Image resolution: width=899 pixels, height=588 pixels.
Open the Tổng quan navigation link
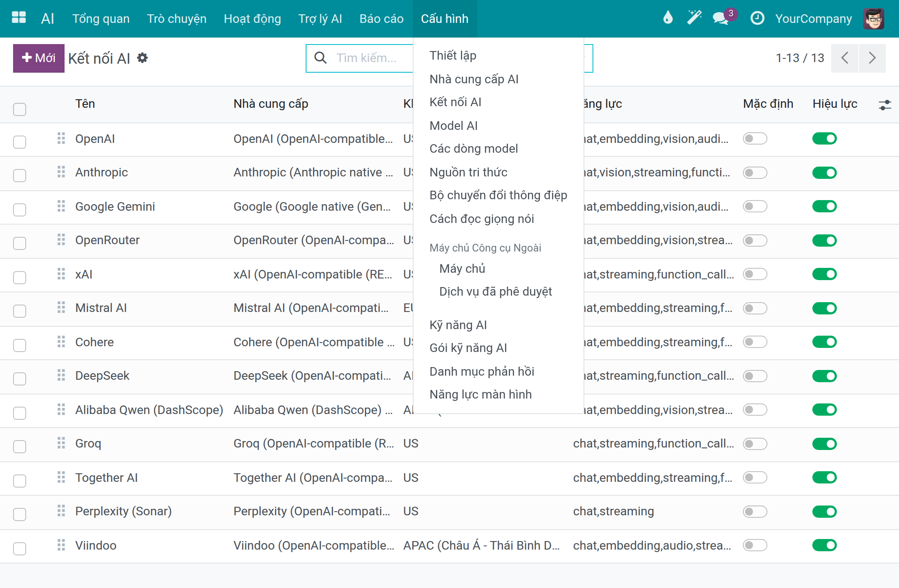pos(101,19)
